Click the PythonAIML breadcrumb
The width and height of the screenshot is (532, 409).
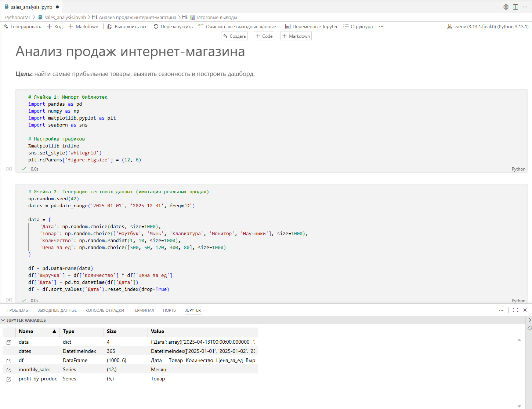tap(18, 17)
